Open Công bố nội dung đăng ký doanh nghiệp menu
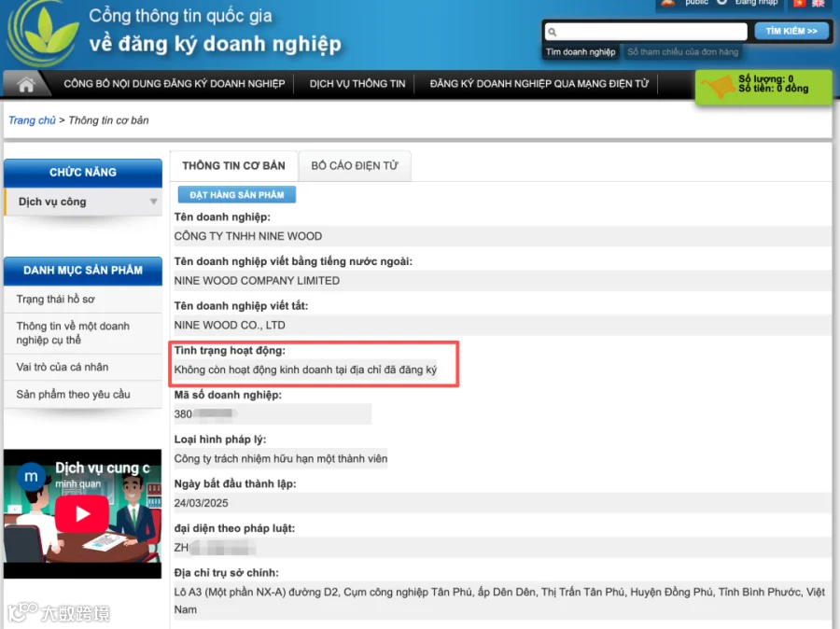The image size is (840, 629). (175, 84)
